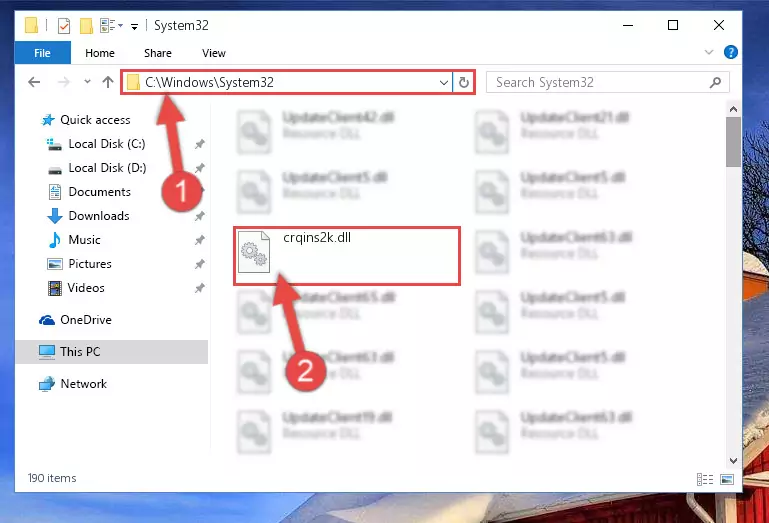Open the Customize Quick Access Toolbar dropdown
Viewport: 769px width, 523px height.
point(134,26)
